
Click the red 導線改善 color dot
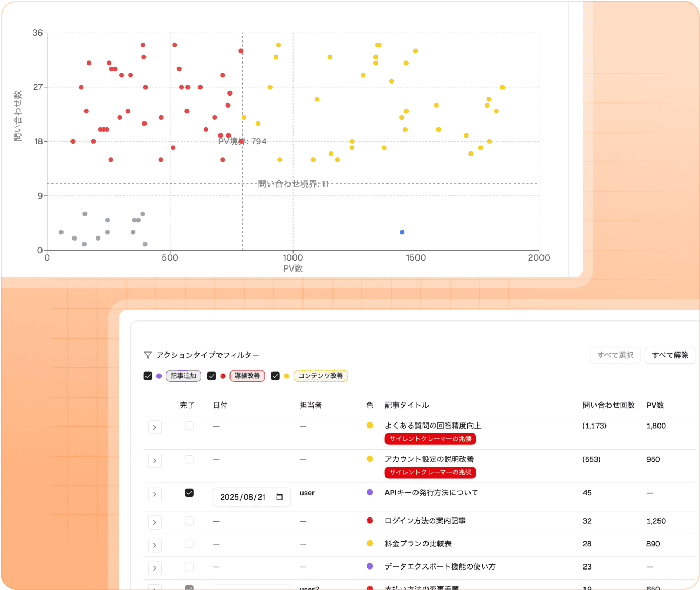click(223, 376)
